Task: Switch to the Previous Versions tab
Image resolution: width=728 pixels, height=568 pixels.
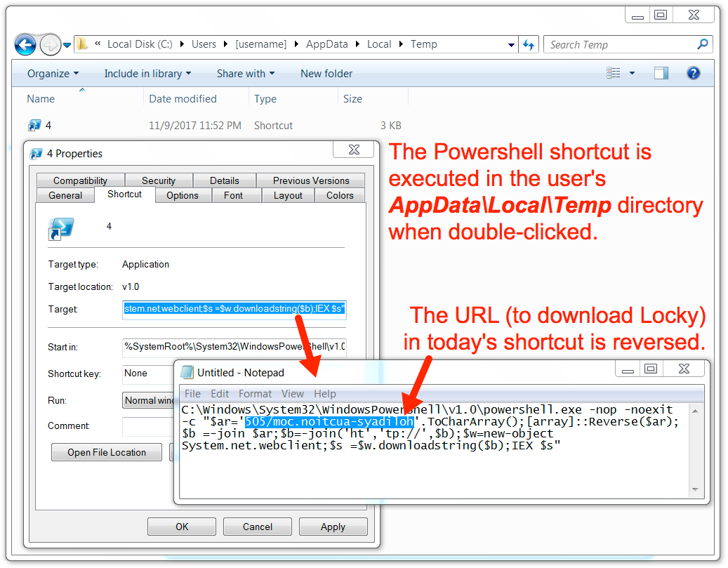Action: coord(310,180)
